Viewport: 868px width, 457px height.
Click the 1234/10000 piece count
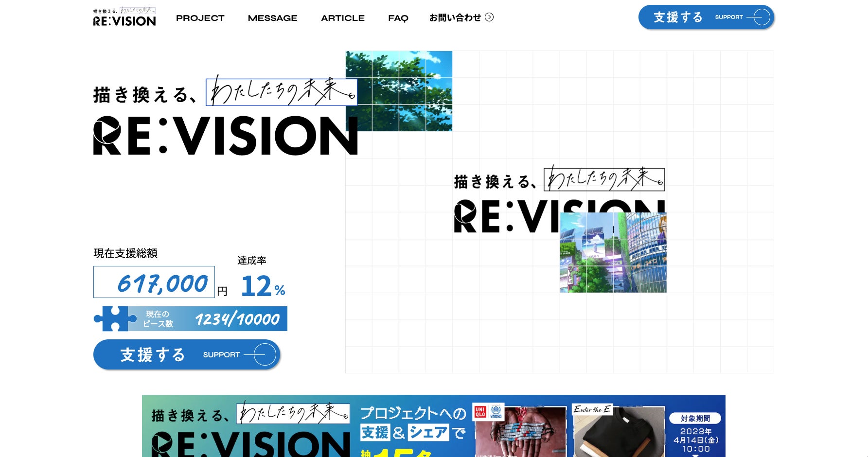pyautogui.click(x=237, y=319)
